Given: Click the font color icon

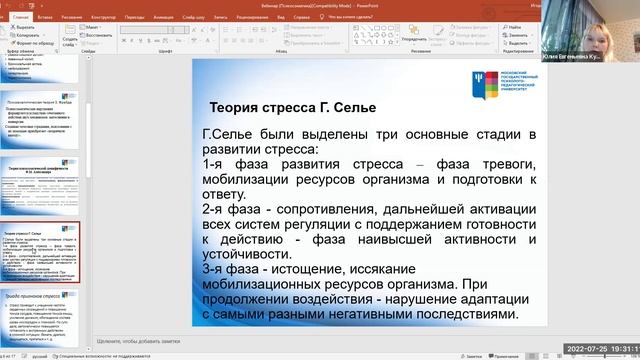Looking at the screenshot, I should [208, 41].
